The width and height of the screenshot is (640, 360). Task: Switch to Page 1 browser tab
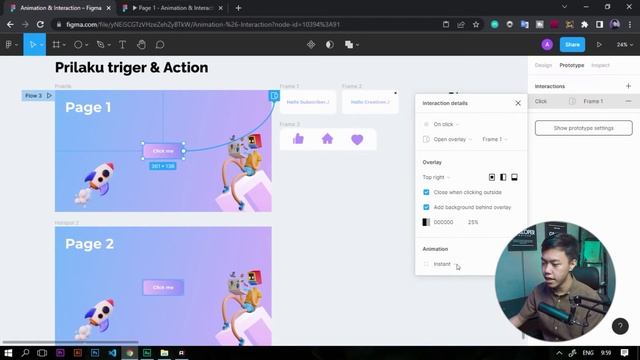(x=173, y=8)
